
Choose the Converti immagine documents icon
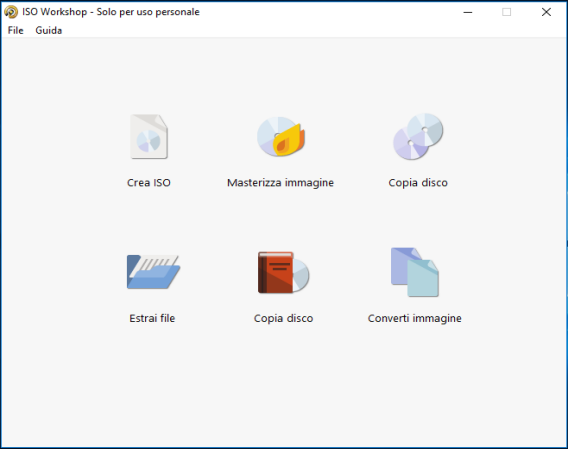415,272
